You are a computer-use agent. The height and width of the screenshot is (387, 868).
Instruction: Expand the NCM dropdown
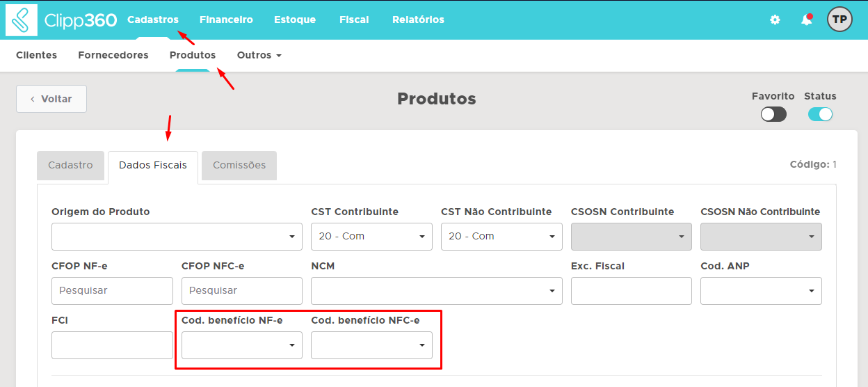[x=436, y=291]
